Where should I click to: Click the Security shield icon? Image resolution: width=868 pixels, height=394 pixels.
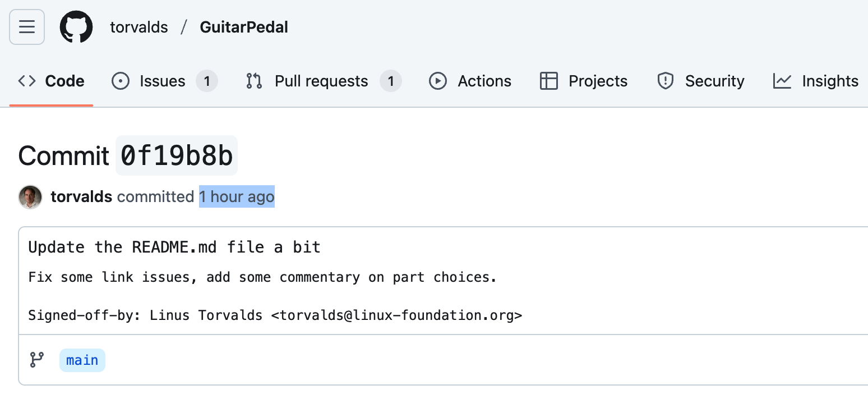(x=665, y=81)
